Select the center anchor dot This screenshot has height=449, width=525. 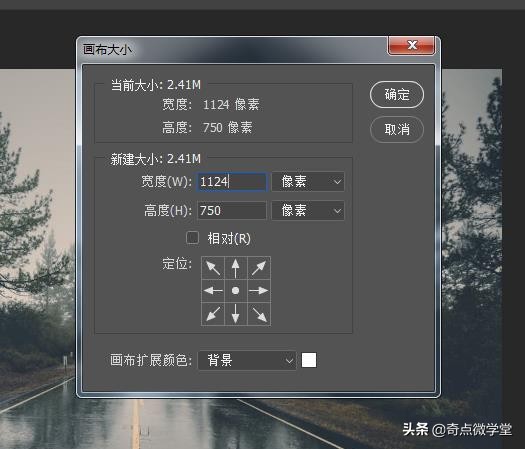click(x=236, y=291)
